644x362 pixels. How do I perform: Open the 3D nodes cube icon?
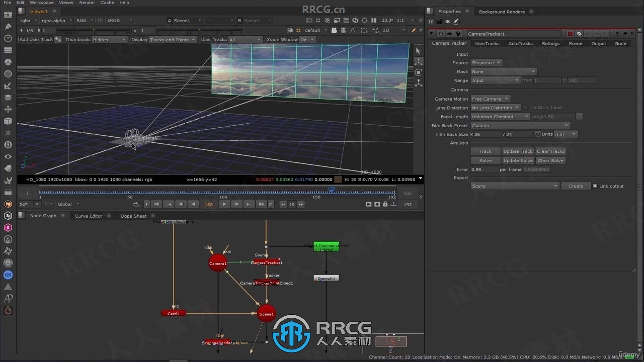pos(8,121)
